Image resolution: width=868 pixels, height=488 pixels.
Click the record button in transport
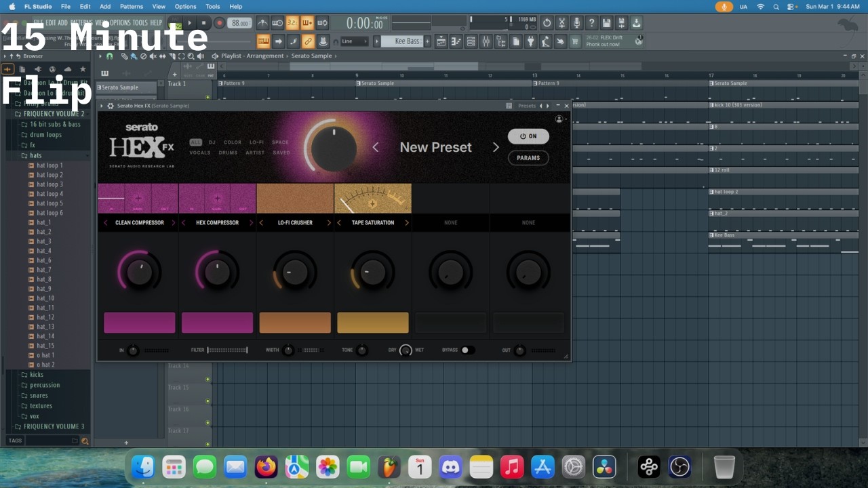click(x=219, y=23)
